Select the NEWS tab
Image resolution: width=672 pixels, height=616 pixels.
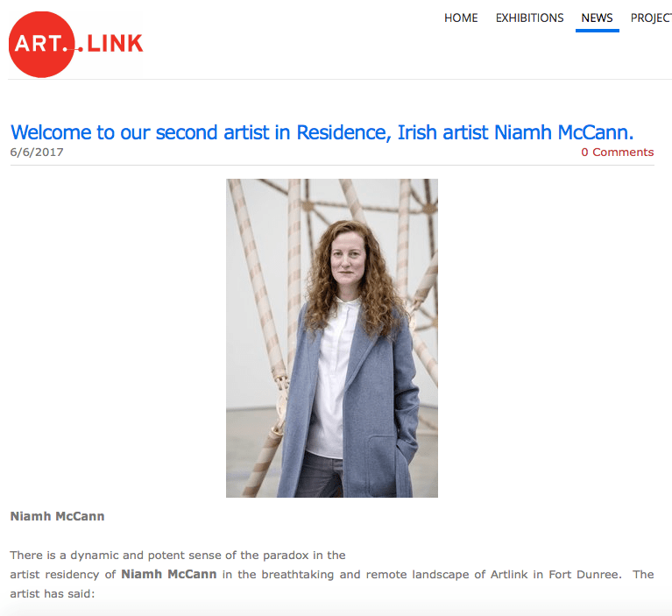point(597,18)
